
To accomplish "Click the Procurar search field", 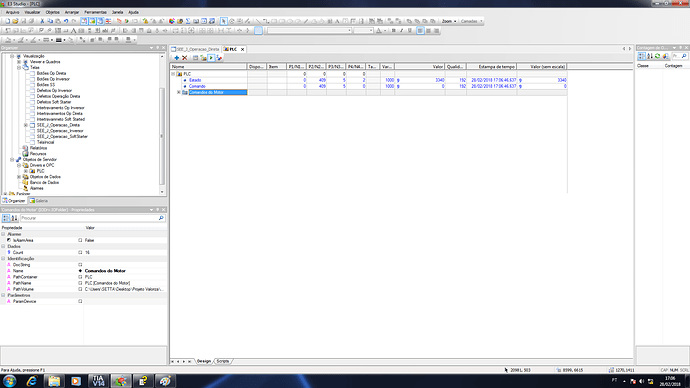I will [89, 218].
